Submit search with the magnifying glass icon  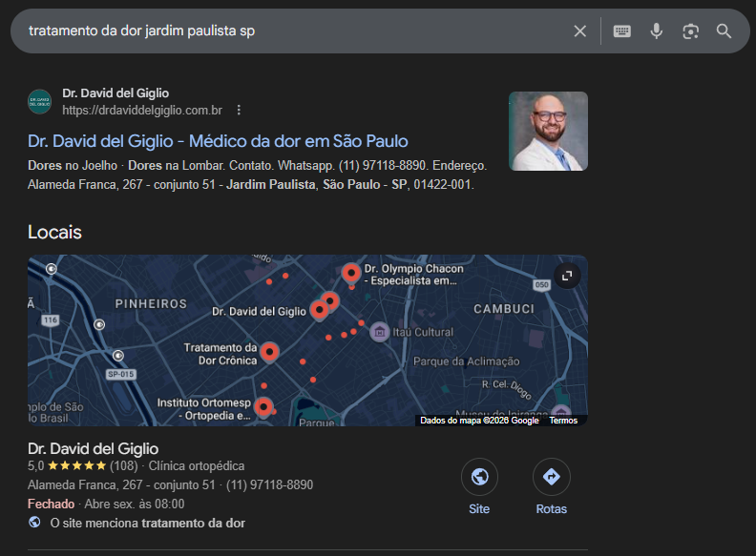724,31
